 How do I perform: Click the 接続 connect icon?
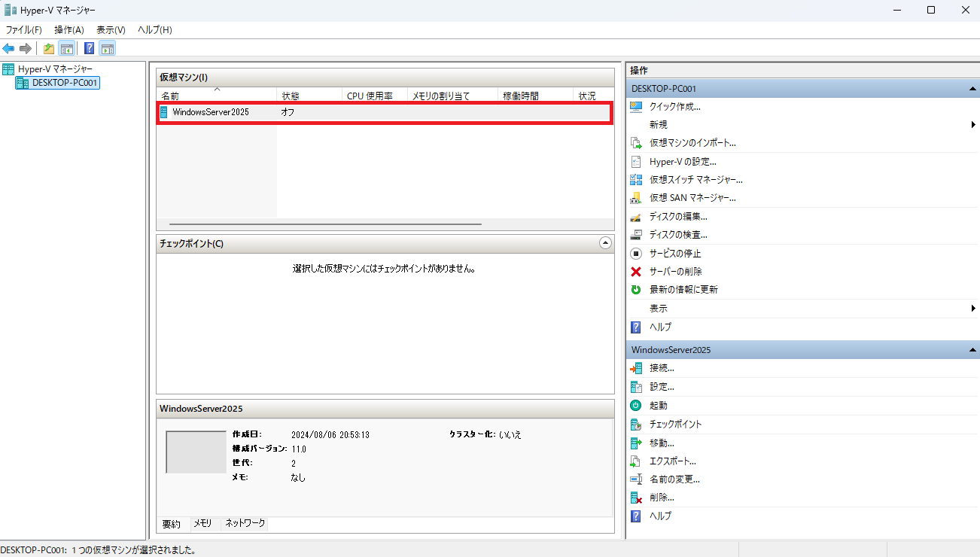pos(636,368)
